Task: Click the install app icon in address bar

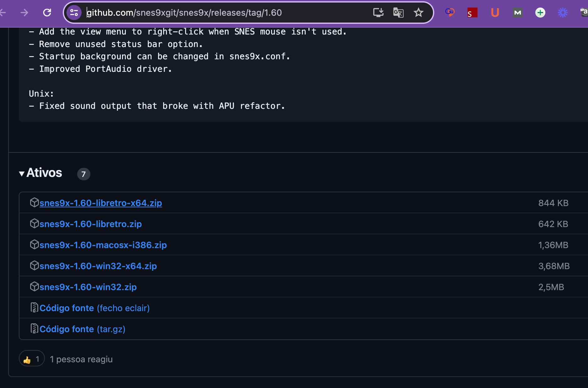Action: tap(378, 13)
